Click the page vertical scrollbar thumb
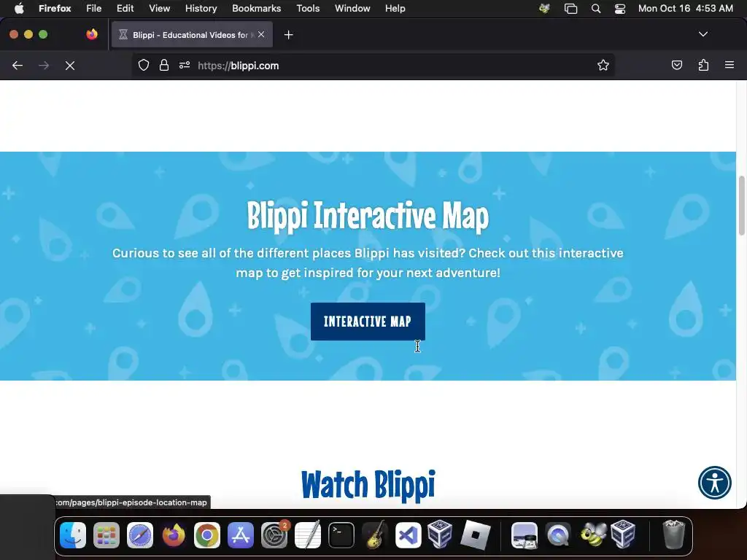The width and height of the screenshot is (747, 560). (742, 205)
